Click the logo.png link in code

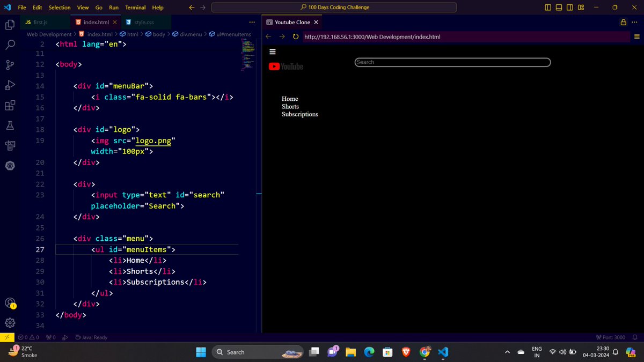tap(153, 141)
